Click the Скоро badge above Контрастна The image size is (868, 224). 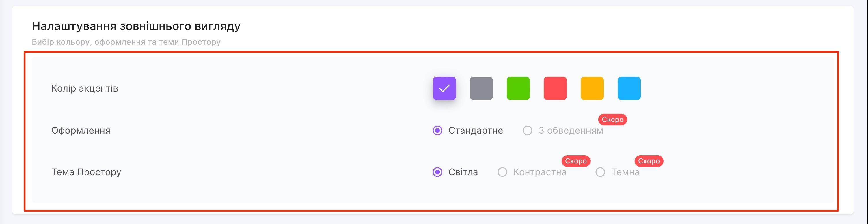tap(575, 161)
